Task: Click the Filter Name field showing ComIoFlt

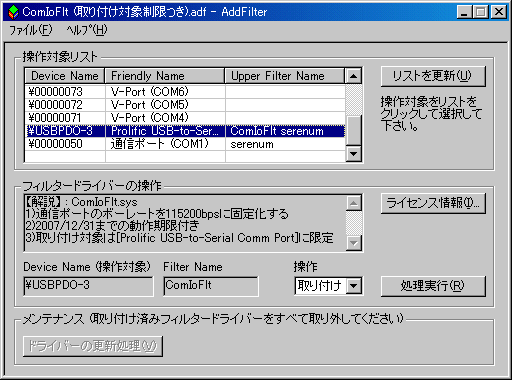Action: click(211, 286)
